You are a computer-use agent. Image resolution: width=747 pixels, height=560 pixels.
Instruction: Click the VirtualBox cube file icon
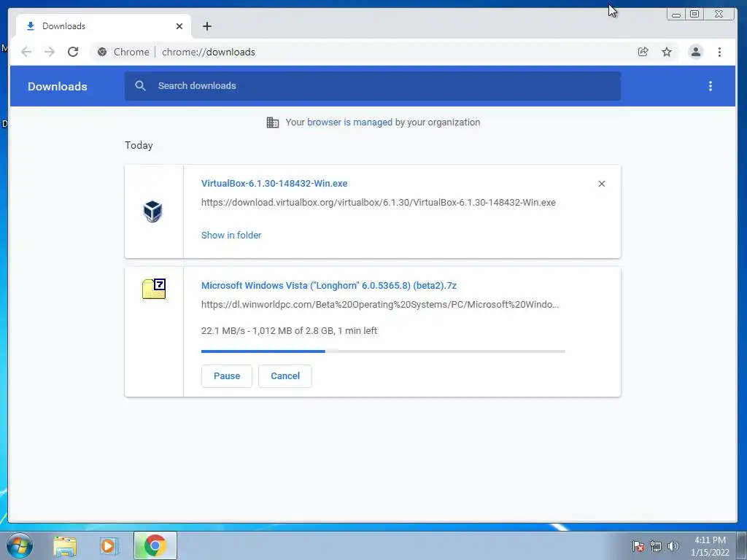153,211
